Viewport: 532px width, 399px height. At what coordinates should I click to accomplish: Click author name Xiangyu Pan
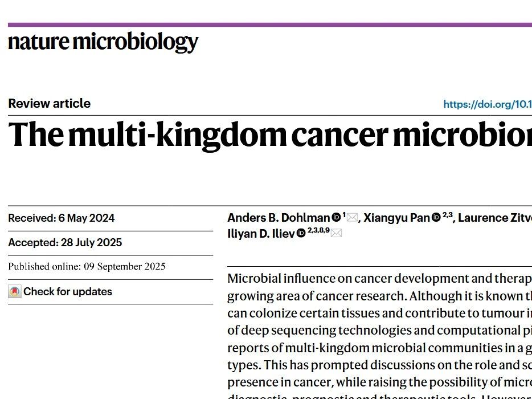396,218
